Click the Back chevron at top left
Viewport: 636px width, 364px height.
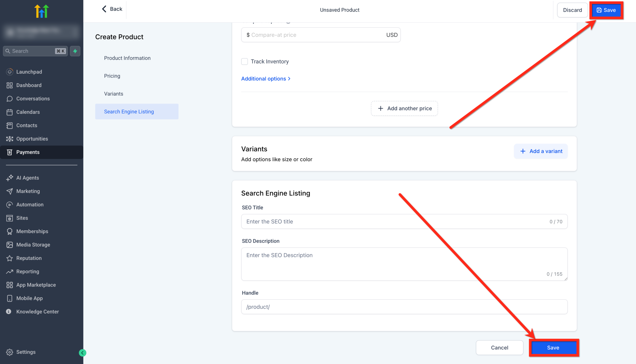[104, 9]
